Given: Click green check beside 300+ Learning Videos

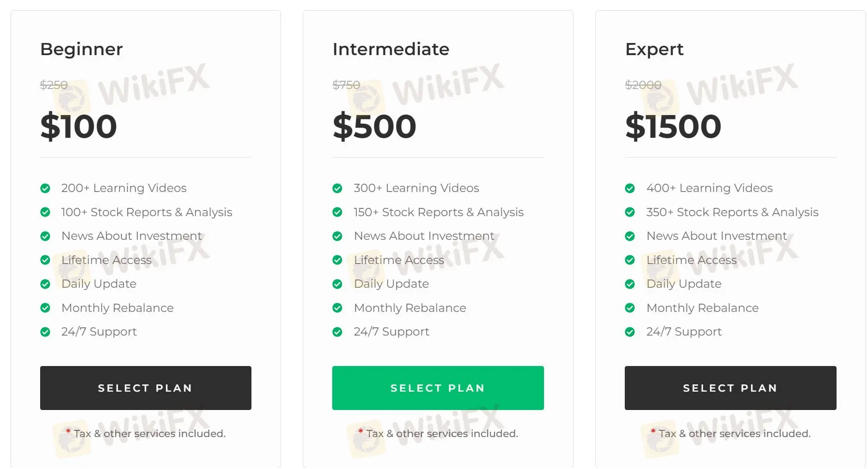Looking at the screenshot, I should (338, 188).
